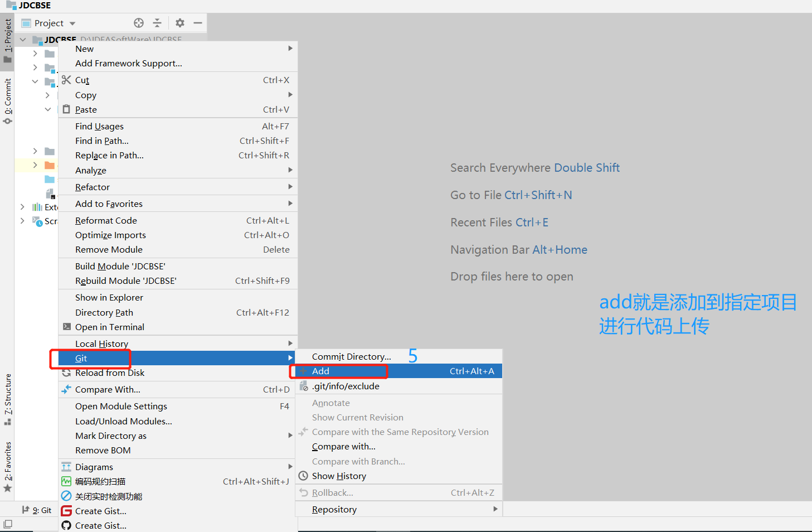Open the Project panel settings gear icon
This screenshot has width=812, height=532.
tap(178, 23)
